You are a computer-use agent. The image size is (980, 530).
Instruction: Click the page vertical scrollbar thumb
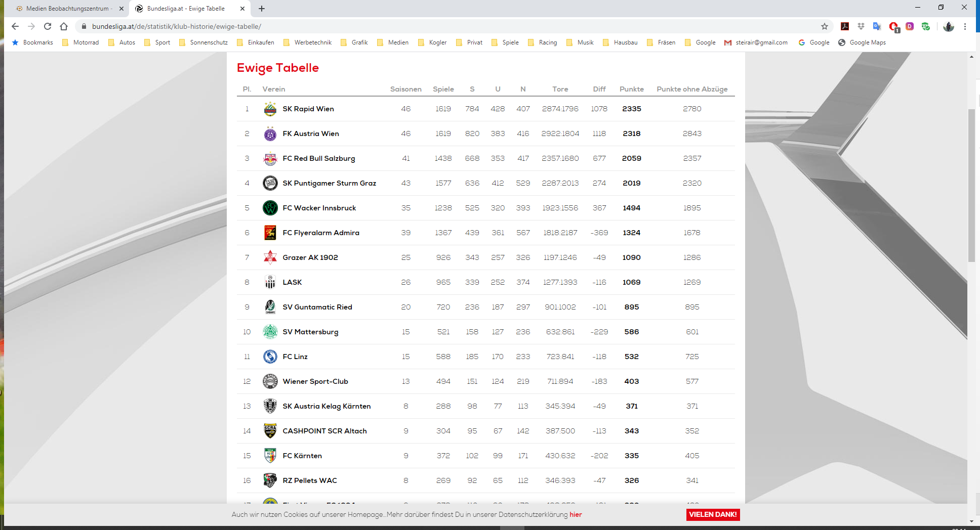point(971,186)
